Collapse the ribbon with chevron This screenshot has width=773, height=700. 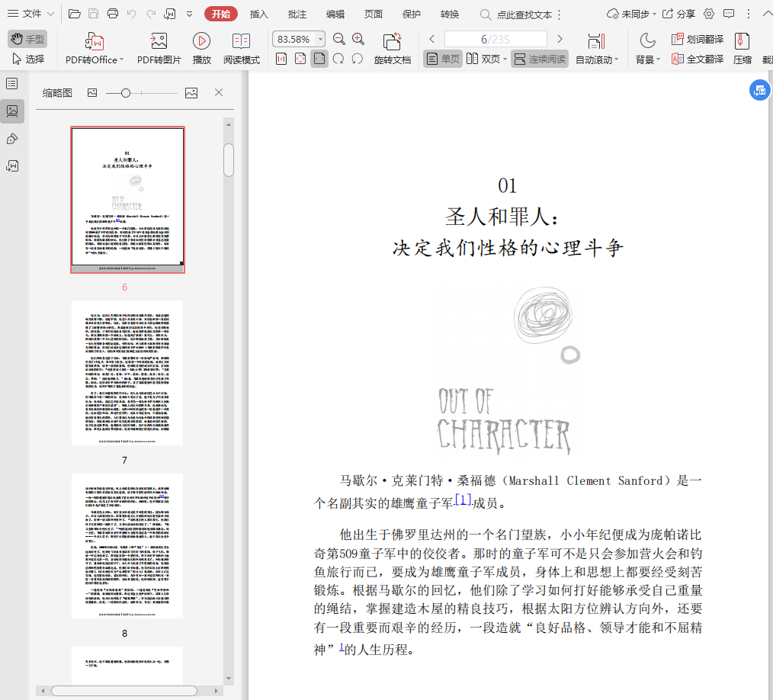[x=767, y=14]
